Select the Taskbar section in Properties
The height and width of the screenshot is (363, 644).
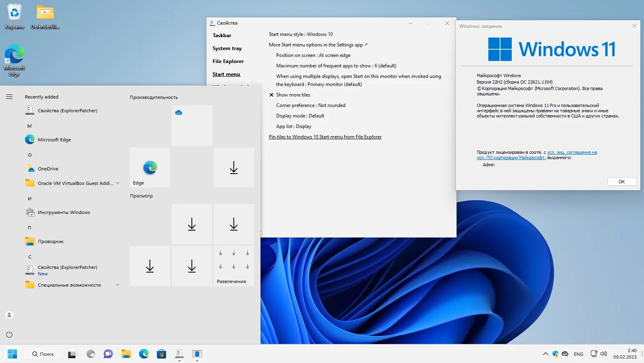click(222, 36)
